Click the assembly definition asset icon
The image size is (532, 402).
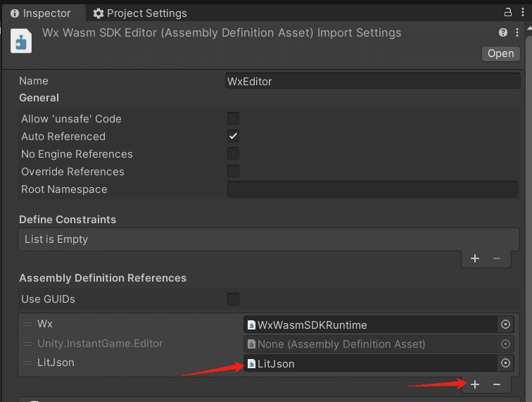pyautogui.click(x=21, y=42)
